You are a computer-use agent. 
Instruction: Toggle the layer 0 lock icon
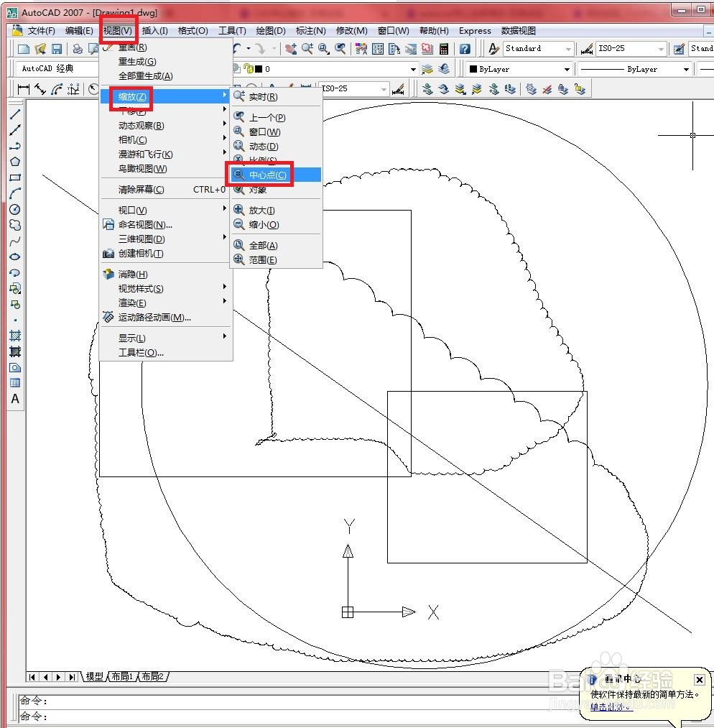point(249,69)
